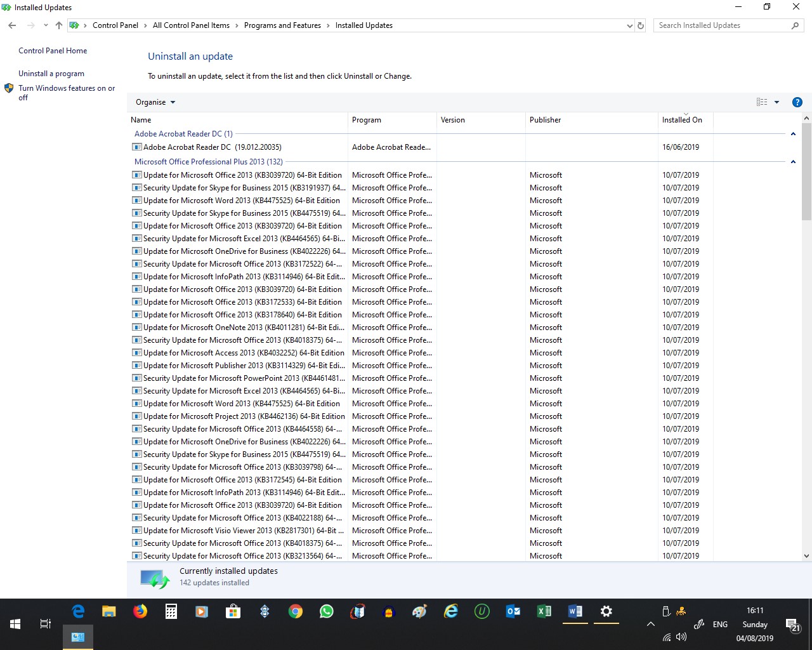This screenshot has height=650, width=812.
Task: Open Microsoft Edge from the taskbar
Action: coord(78,611)
